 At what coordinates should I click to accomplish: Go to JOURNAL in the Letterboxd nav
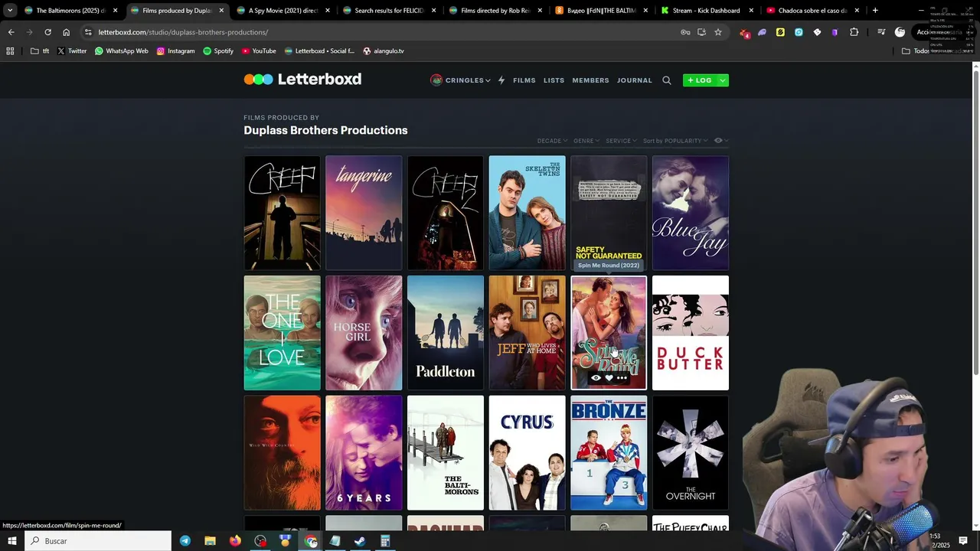tap(635, 80)
